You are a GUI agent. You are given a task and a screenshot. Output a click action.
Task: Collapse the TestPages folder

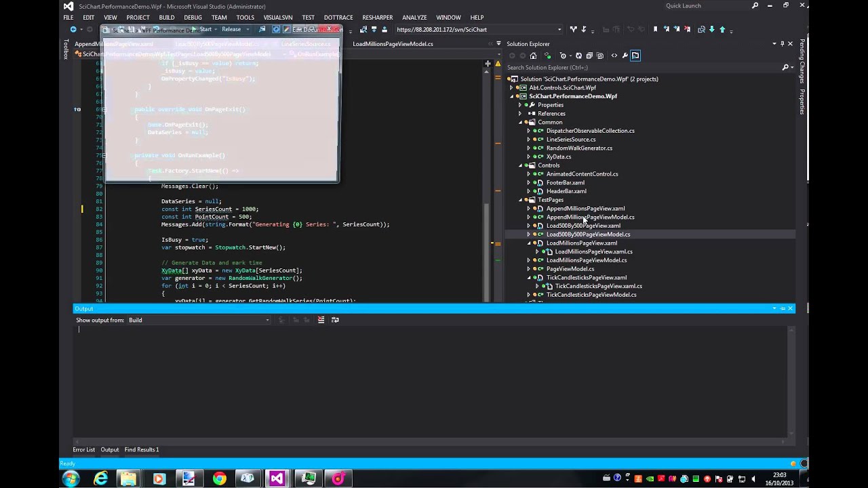(x=520, y=200)
